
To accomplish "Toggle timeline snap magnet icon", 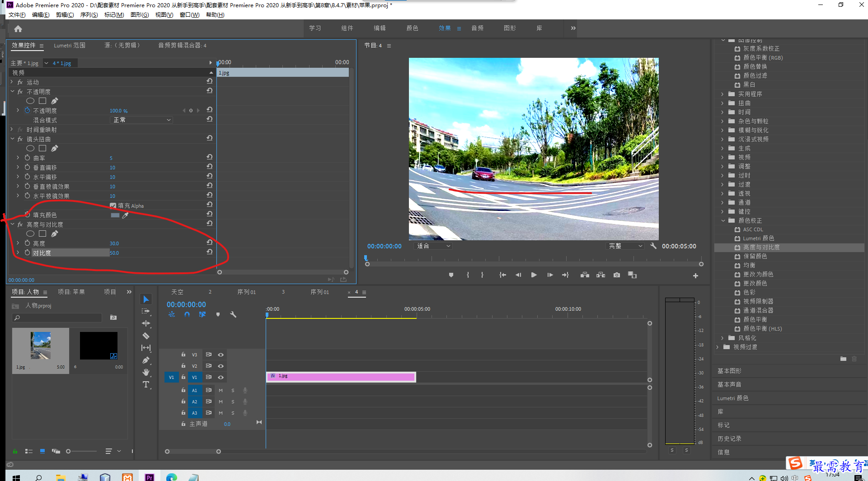I will tap(187, 314).
